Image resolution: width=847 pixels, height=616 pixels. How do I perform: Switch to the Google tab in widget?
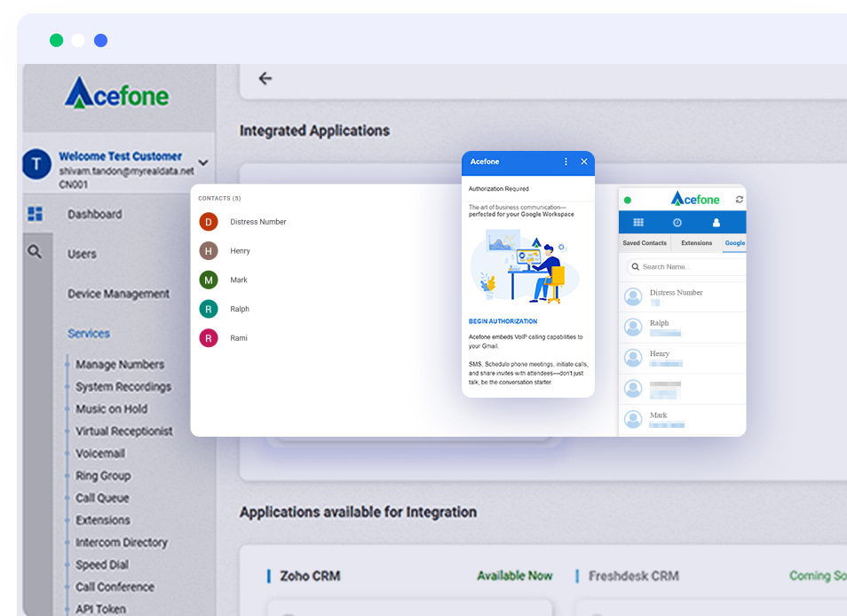point(734,243)
